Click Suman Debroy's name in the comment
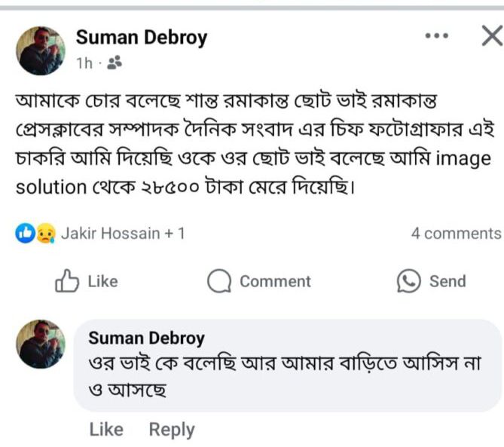Screen dimensions: 504x447 [x=146, y=338]
